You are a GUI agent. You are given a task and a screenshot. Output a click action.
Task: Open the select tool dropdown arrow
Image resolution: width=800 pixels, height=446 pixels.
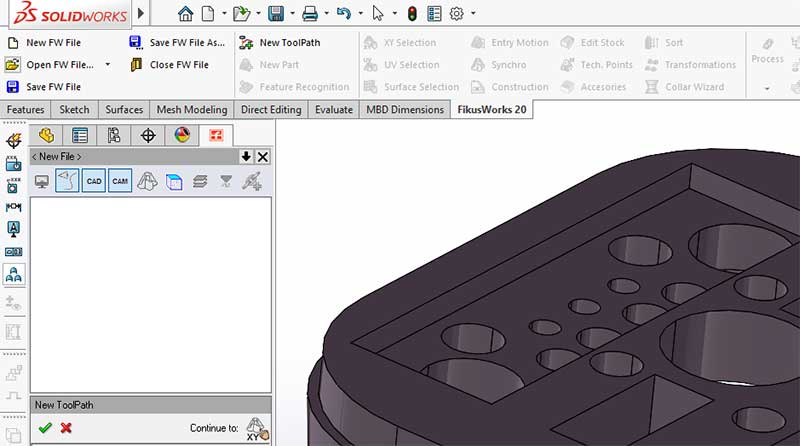(x=394, y=14)
